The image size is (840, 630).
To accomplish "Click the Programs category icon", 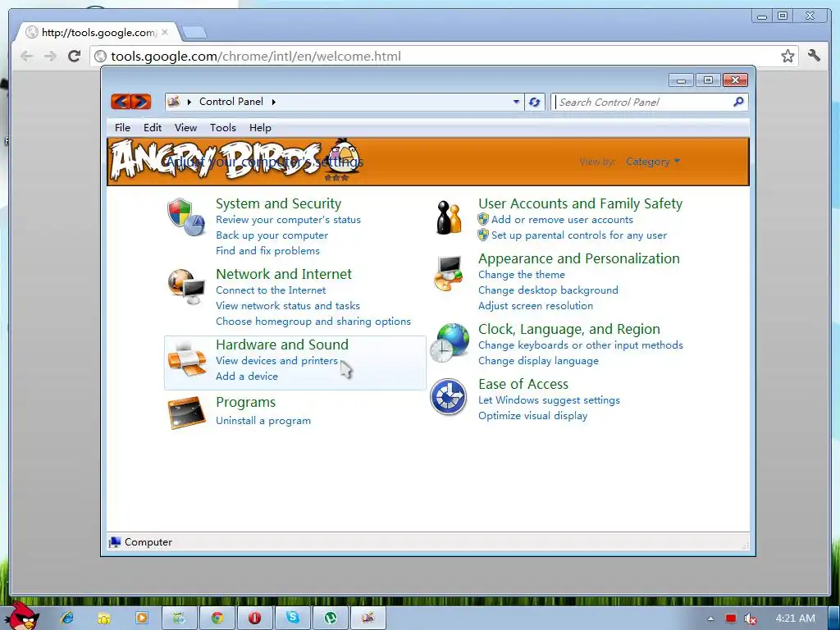I will click(186, 412).
